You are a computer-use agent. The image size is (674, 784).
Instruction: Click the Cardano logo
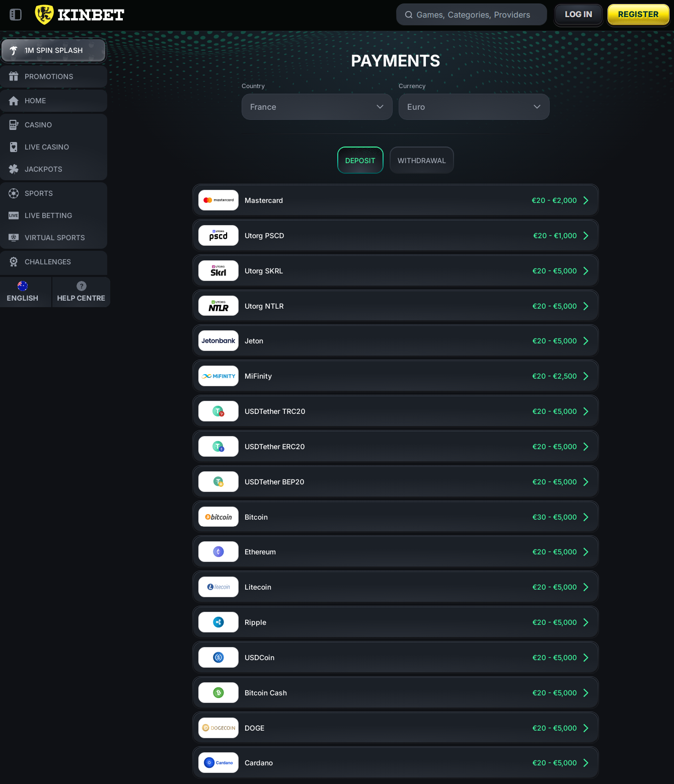click(x=218, y=763)
